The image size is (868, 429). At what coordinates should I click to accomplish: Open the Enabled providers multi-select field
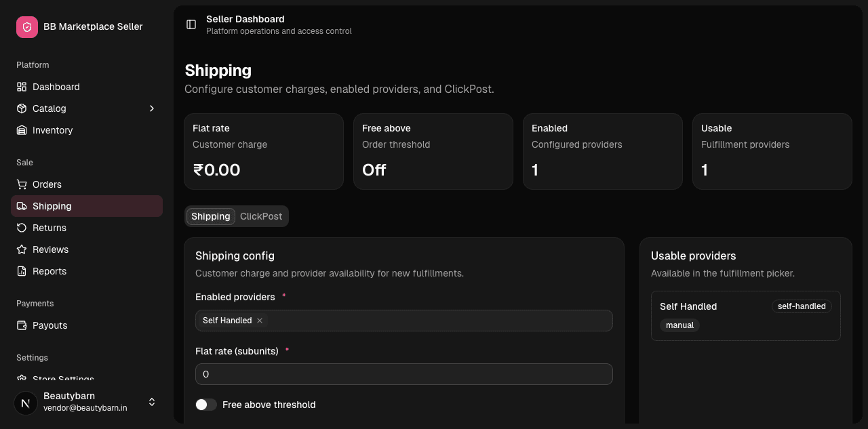(404, 321)
